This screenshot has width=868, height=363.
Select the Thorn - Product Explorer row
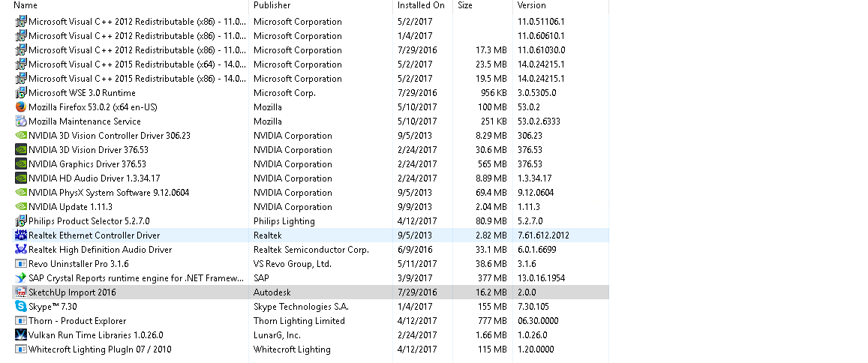[310, 321]
